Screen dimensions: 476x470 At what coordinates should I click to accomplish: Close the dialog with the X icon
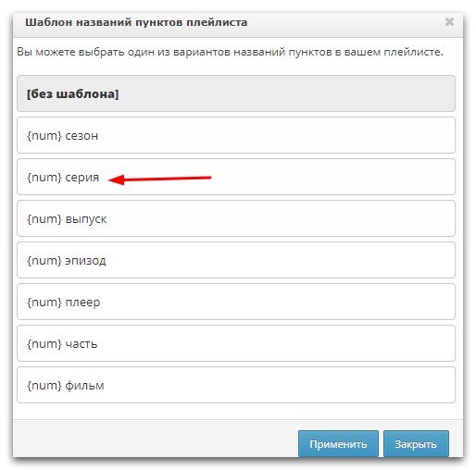(x=449, y=22)
